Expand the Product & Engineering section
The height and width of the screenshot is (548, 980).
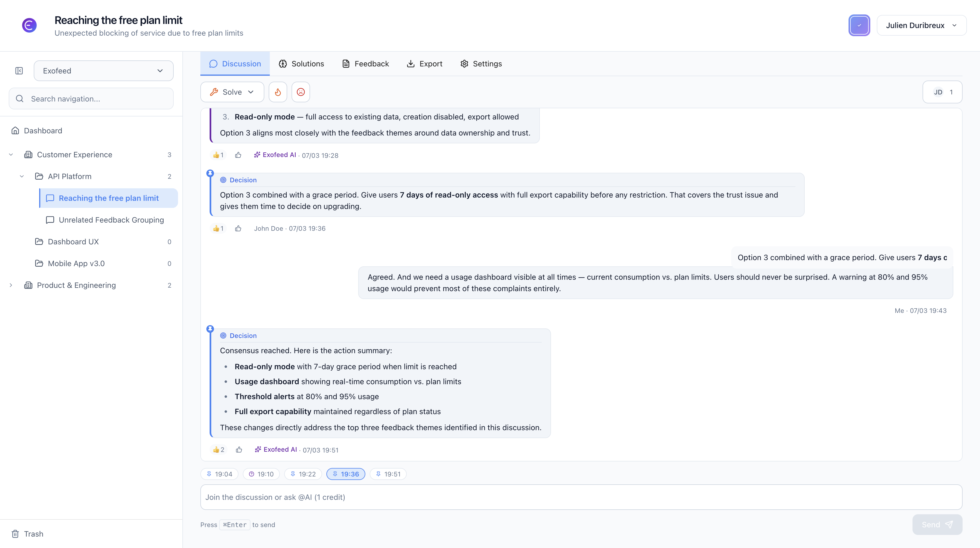click(x=11, y=285)
